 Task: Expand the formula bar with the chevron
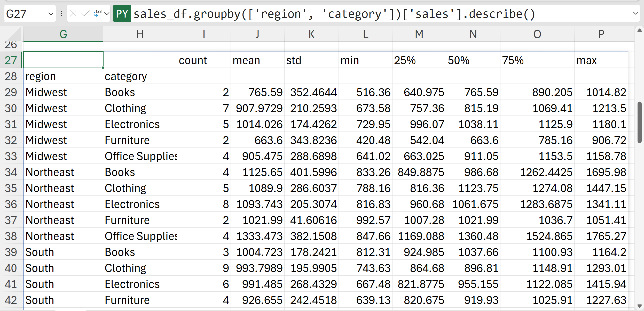(635, 13)
